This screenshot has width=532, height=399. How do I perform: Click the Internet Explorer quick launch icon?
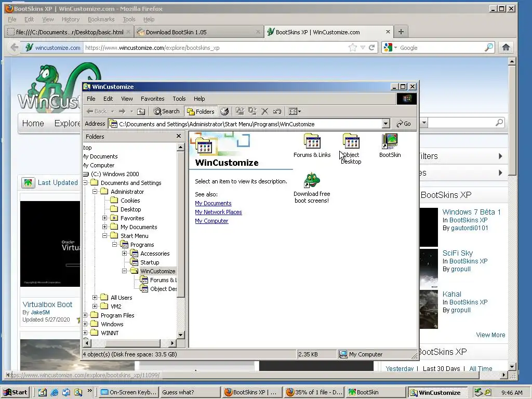pyautogui.click(x=54, y=393)
